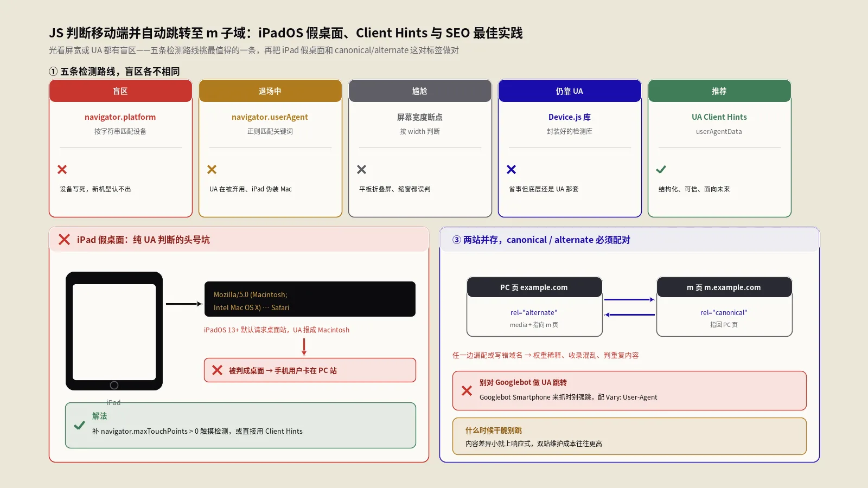
Task: Click the blue X icon under Device.js 库
Action: (x=512, y=170)
